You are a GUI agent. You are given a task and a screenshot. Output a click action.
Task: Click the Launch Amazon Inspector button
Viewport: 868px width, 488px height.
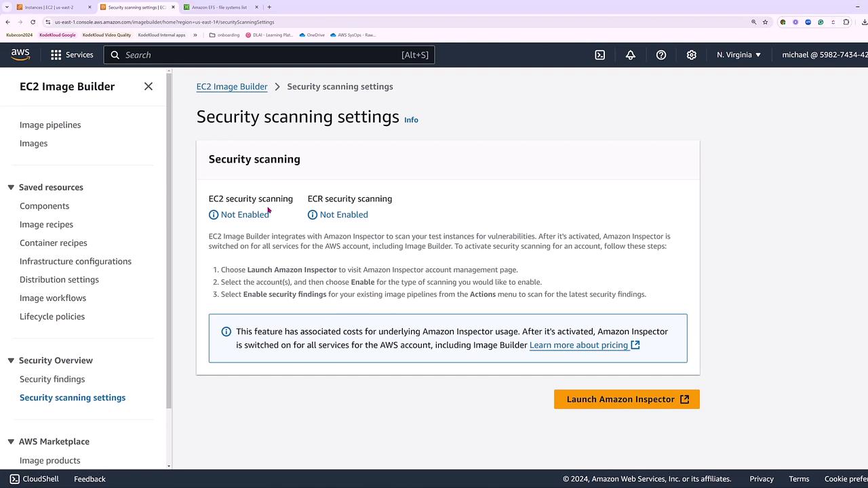[x=627, y=399]
